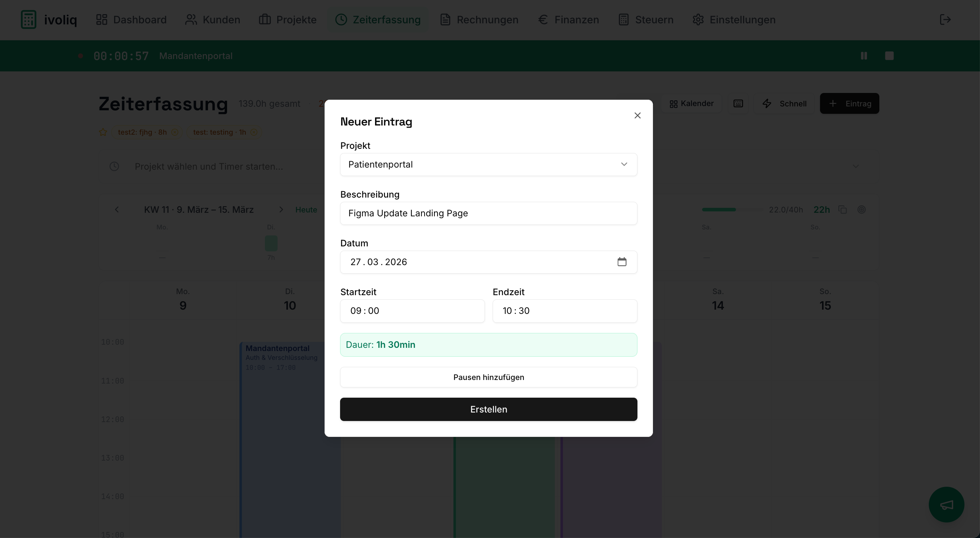
Task: Click the megaphone feedback button
Action: (x=946, y=504)
